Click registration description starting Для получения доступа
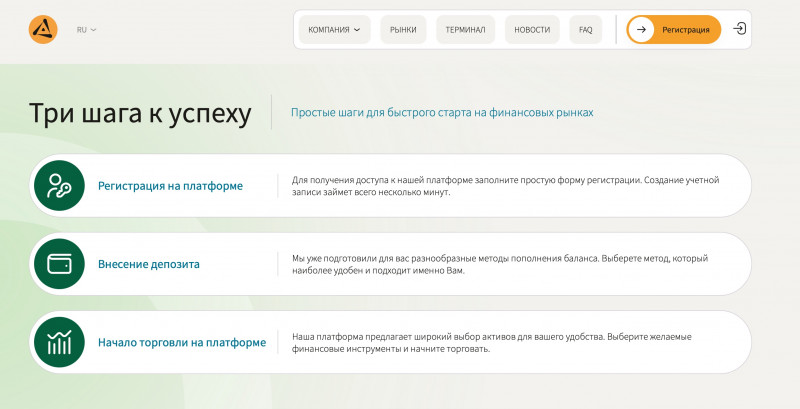 pos(506,186)
